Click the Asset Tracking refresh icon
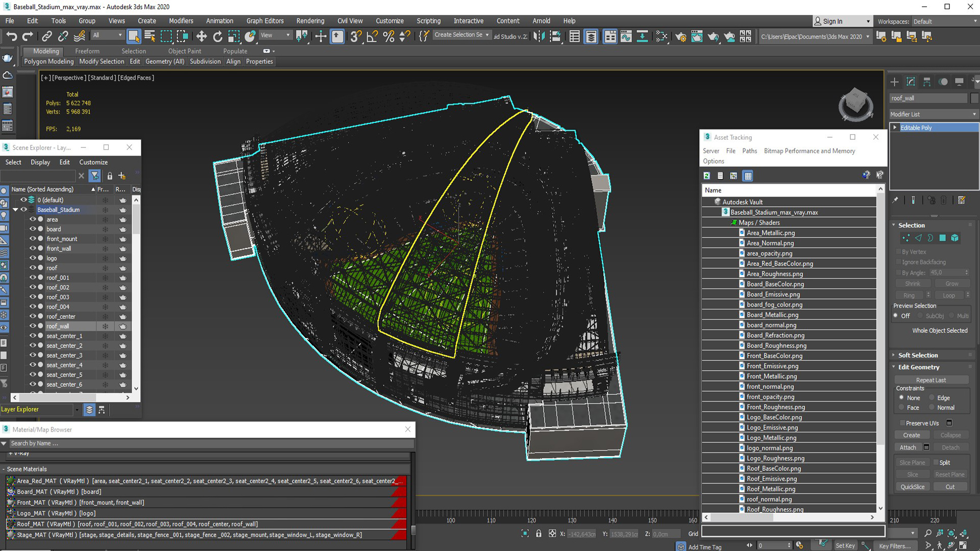 click(706, 176)
